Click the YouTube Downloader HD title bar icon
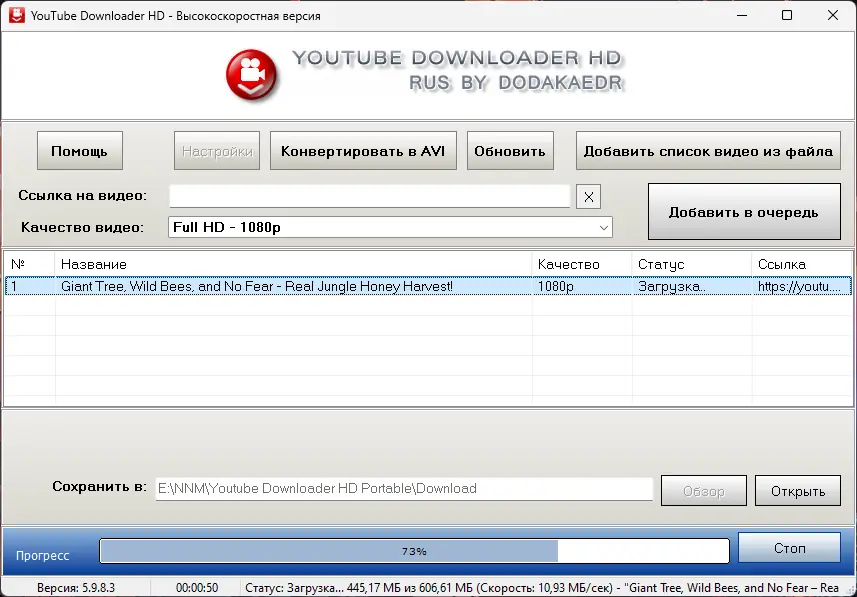Image resolution: width=857 pixels, height=597 pixels. coord(16,15)
